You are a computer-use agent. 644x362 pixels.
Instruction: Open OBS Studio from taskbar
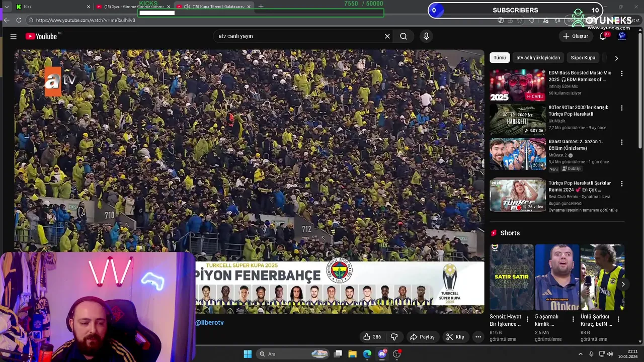[396, 354]
